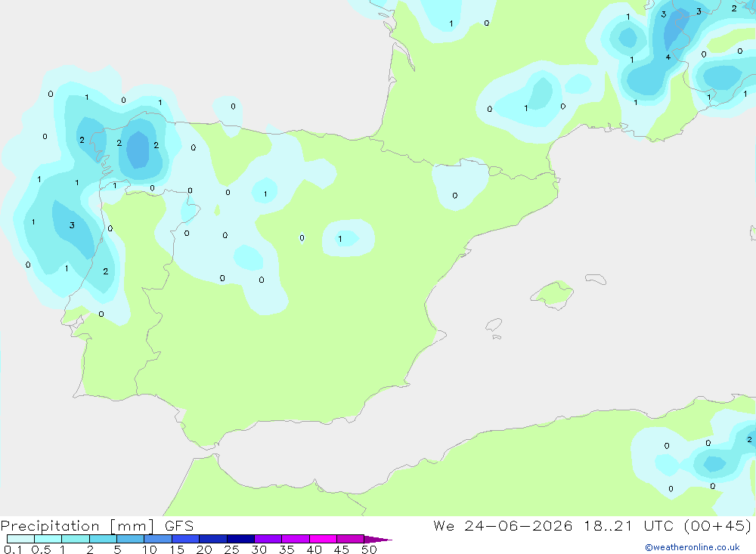The image size is (756, 554).
Task: Pick the 25–30 mm legend swatch
Action: pos(240,539)
